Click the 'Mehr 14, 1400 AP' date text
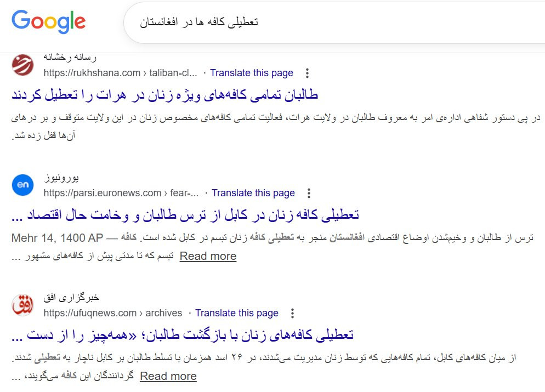The width and height of the screenshot is (545, 392). click(x=58, y=238)
